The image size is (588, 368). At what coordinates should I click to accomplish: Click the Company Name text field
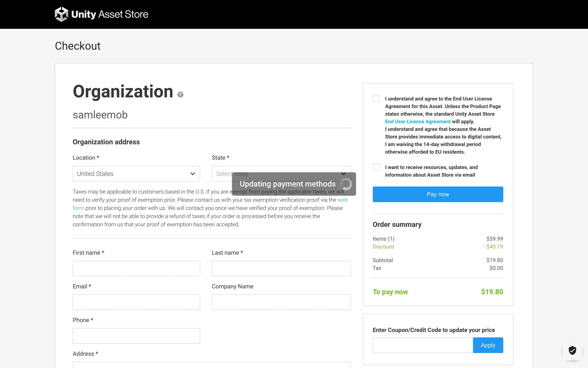281,302
